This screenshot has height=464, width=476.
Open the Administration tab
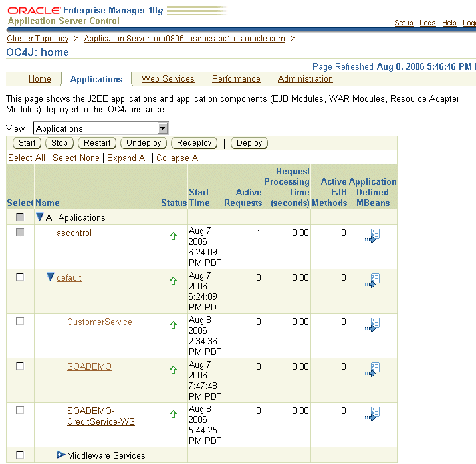(x=305, y=79)
